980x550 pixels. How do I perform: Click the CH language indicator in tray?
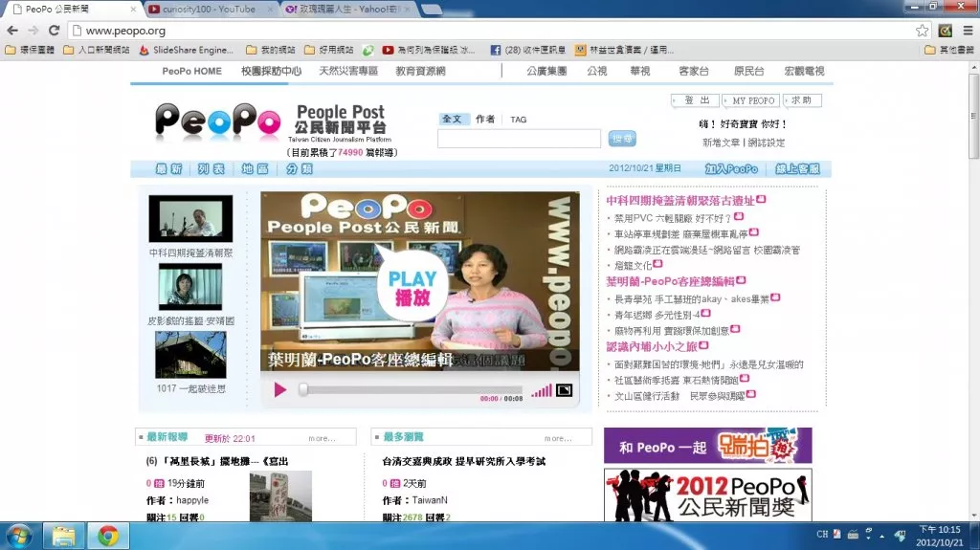[x=822, y=535]
